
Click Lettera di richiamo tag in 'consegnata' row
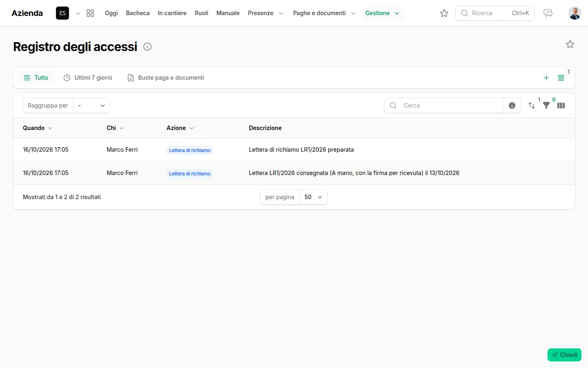(x=190, y=174)
